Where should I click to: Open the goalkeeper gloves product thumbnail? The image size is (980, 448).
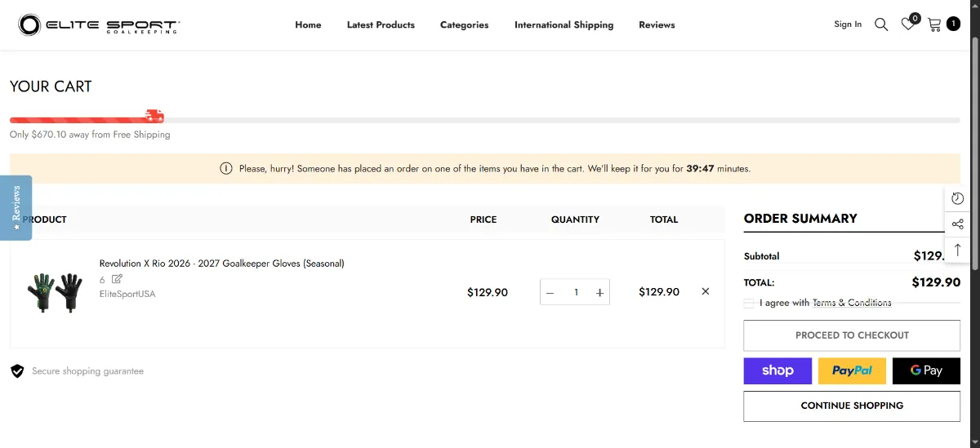56,292
